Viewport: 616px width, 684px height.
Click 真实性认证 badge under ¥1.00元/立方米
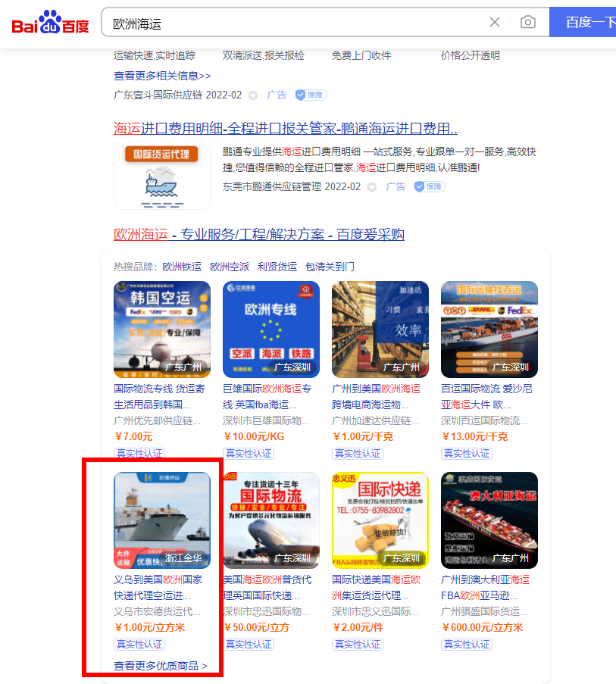[x=139, y=645]
